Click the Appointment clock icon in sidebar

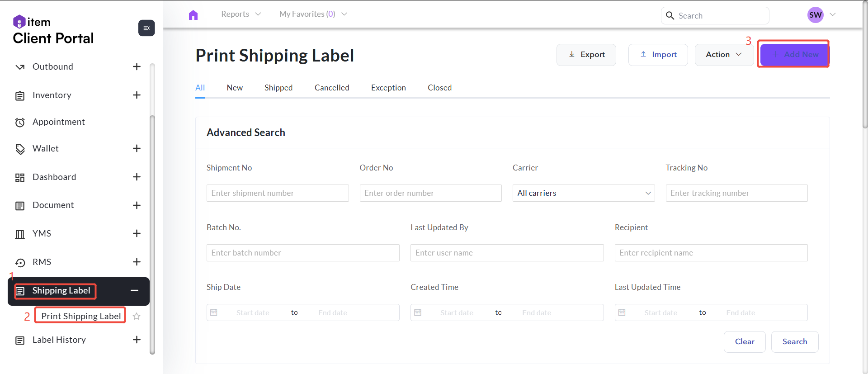pos(20,122)
